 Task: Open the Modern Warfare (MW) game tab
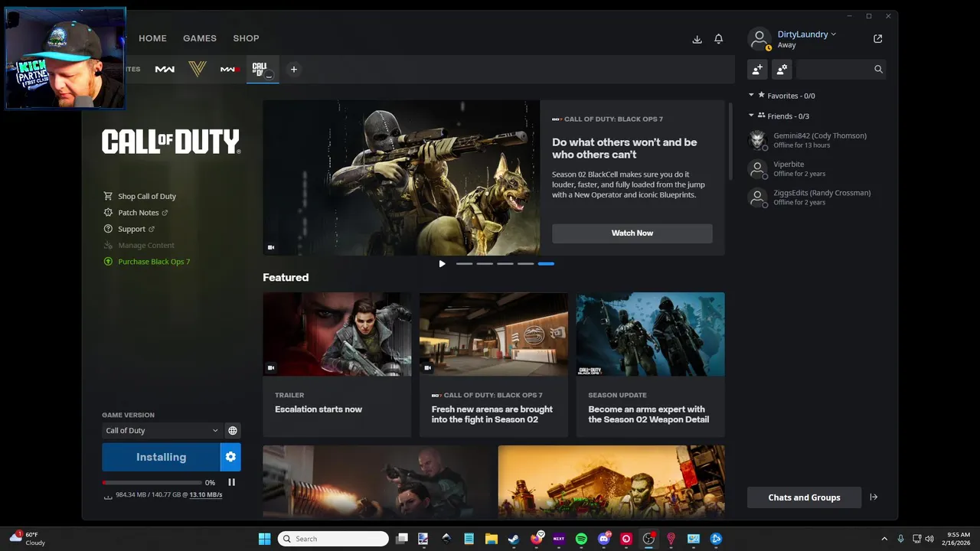pos(165,69)
